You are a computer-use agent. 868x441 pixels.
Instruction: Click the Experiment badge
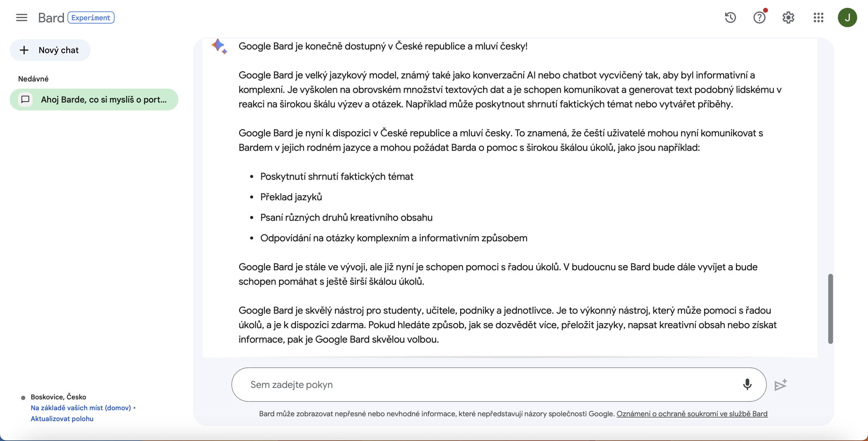click(91, 17)
